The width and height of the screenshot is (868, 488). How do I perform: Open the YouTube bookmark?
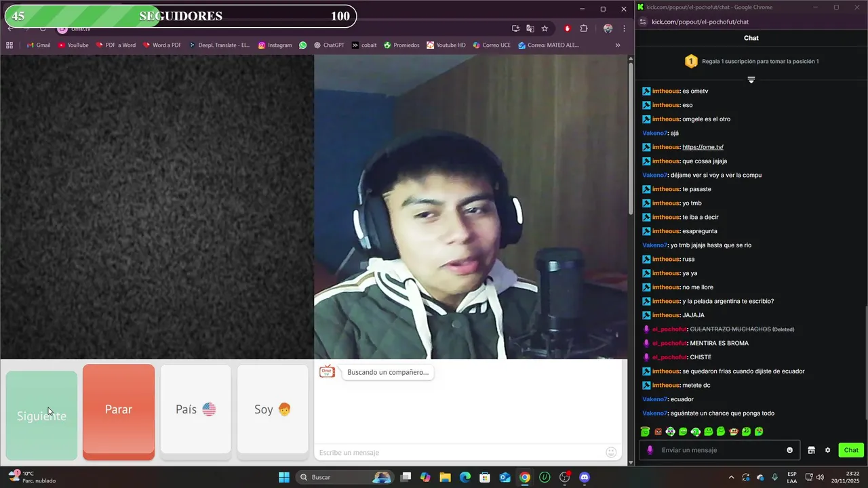point(73,45)
